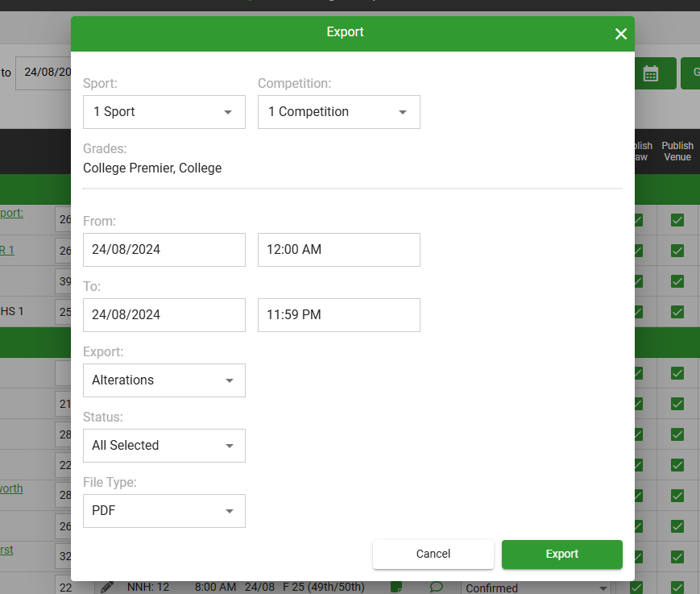Click the 'orth' link in the background table

[11, 488]
